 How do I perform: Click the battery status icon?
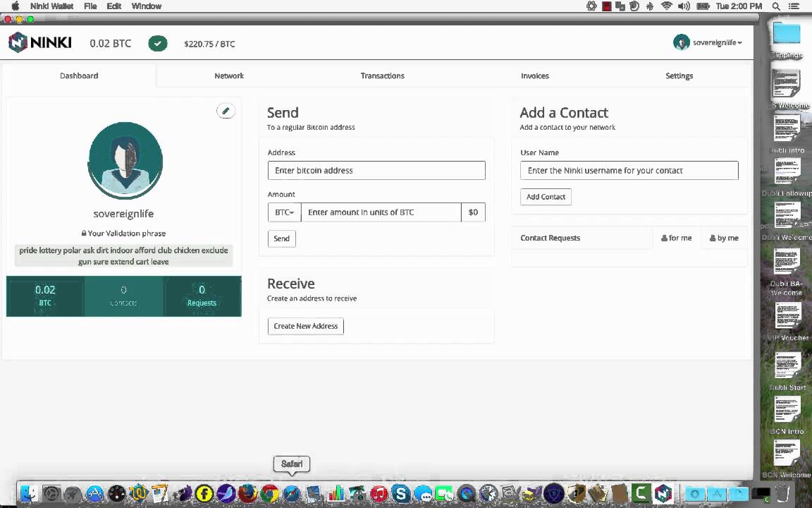(x=703, y=6)
